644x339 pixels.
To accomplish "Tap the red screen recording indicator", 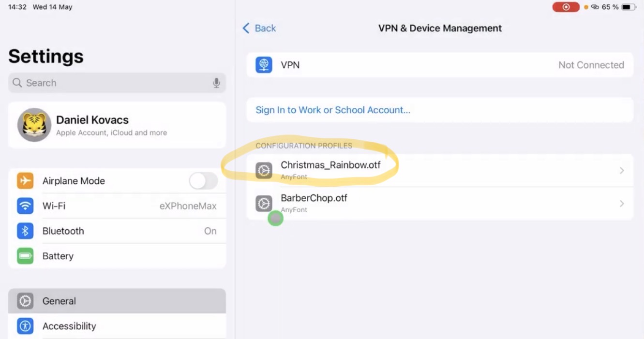I will [566, 7].
